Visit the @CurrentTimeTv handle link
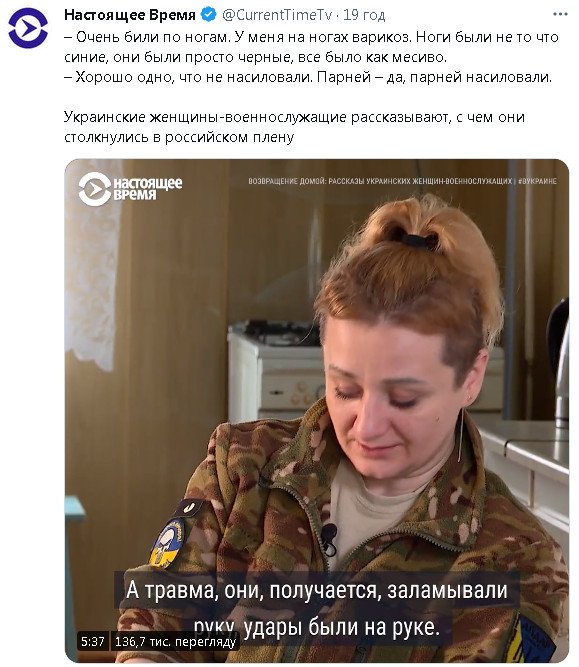The height and width of the screenshot is (667, 579). click(x=277, y=15)
